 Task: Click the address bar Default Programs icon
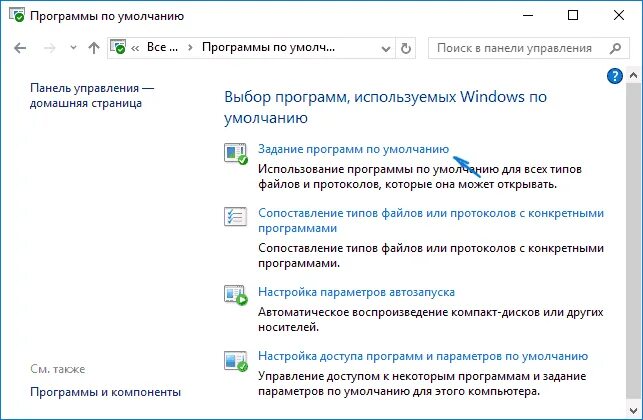click(x=118, y=47)
